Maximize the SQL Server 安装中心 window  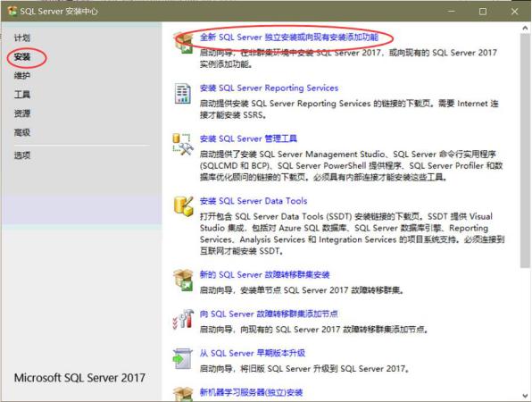point(483,12)
